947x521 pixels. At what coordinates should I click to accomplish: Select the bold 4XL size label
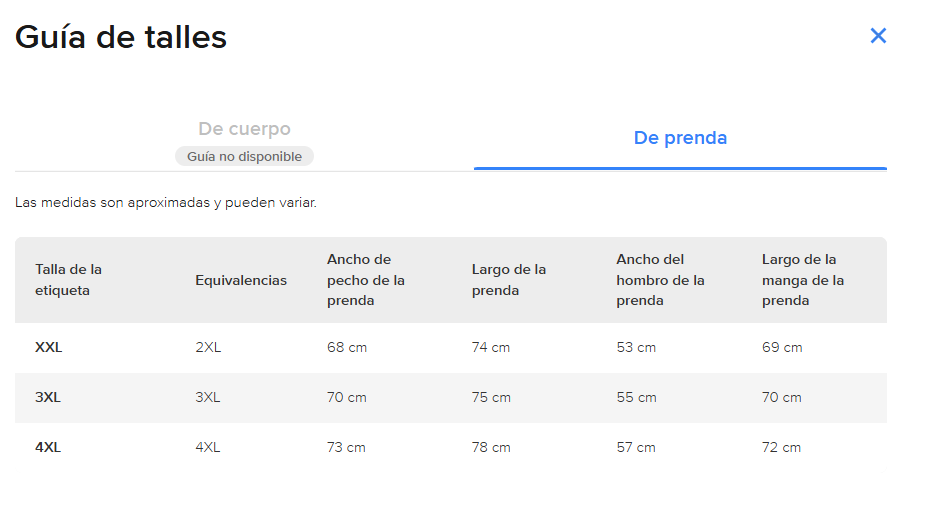pos(48,447)
